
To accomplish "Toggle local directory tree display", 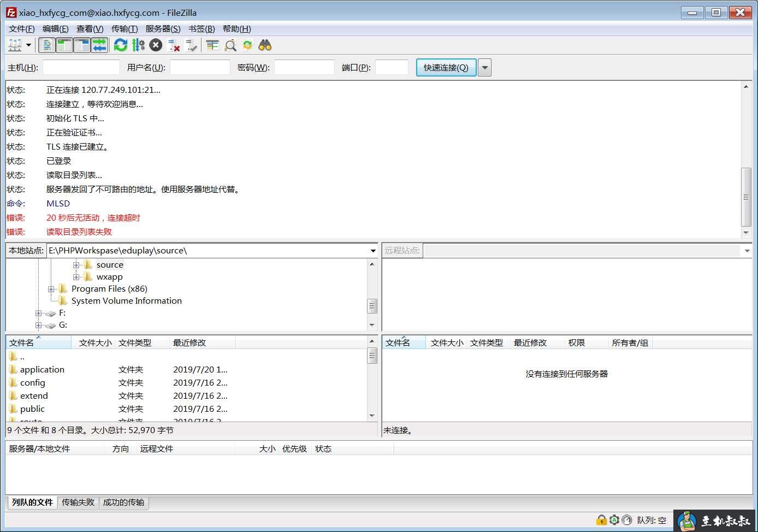I will [x=64, y=45].
